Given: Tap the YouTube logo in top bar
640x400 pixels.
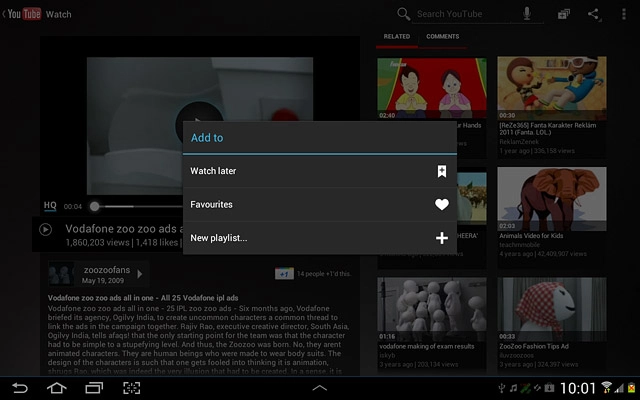Looking at the screenshot, I should (24, 14).
